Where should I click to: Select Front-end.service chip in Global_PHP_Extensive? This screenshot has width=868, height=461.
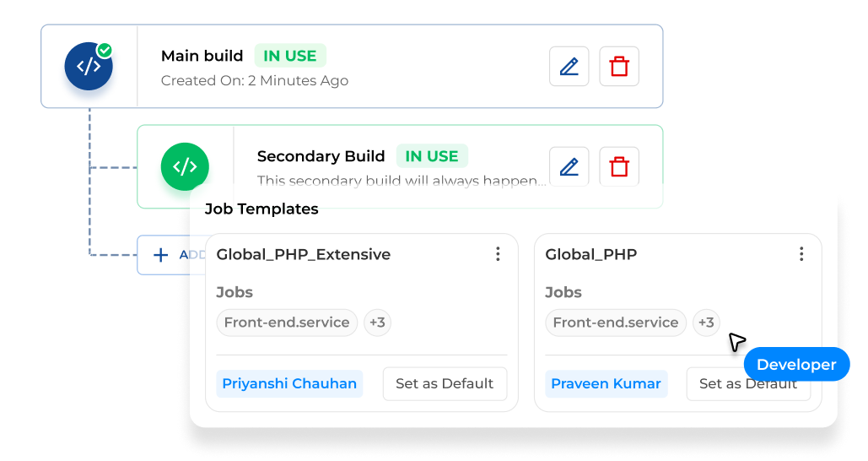coord(287,323)
